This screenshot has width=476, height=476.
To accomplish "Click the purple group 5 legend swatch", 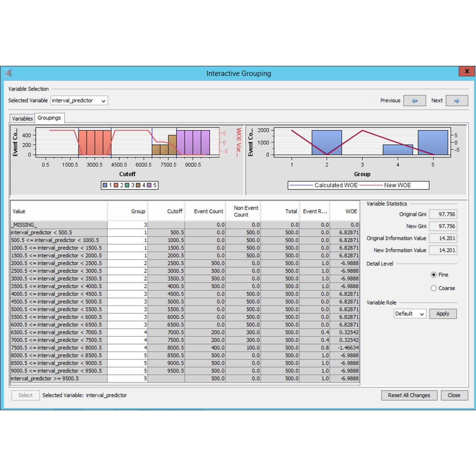I will 149,185.
